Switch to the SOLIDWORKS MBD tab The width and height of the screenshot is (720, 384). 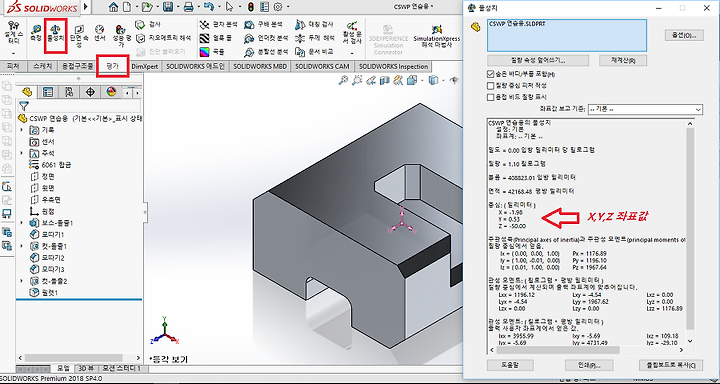[260, 67]
